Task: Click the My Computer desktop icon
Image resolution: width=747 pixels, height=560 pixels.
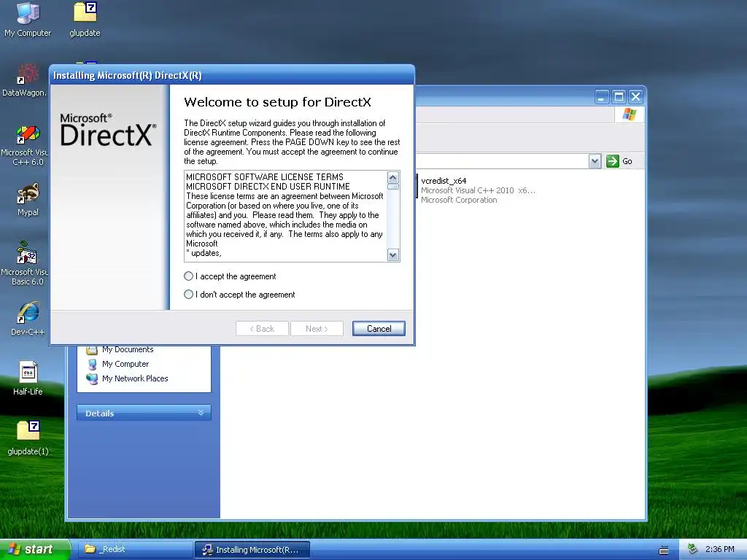Action: pyautogui.click(x=28, y=20)
